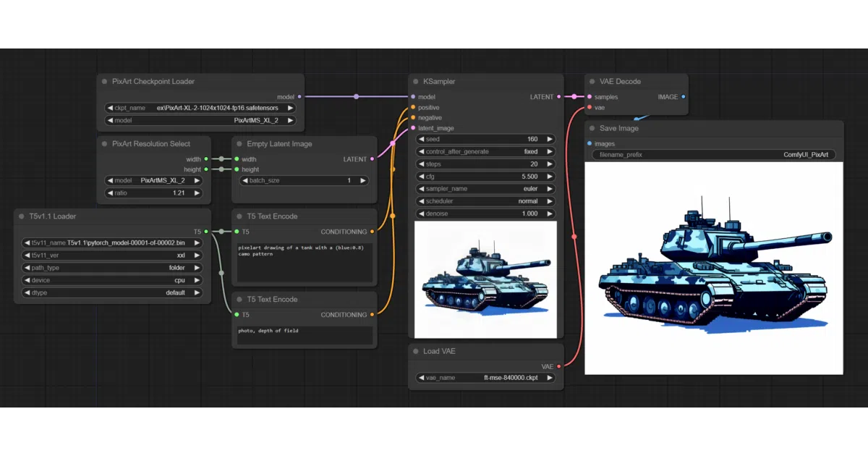Increase the cfg value with its right arrow
This screenshot has width=868, height=456.
coord(549,177)
